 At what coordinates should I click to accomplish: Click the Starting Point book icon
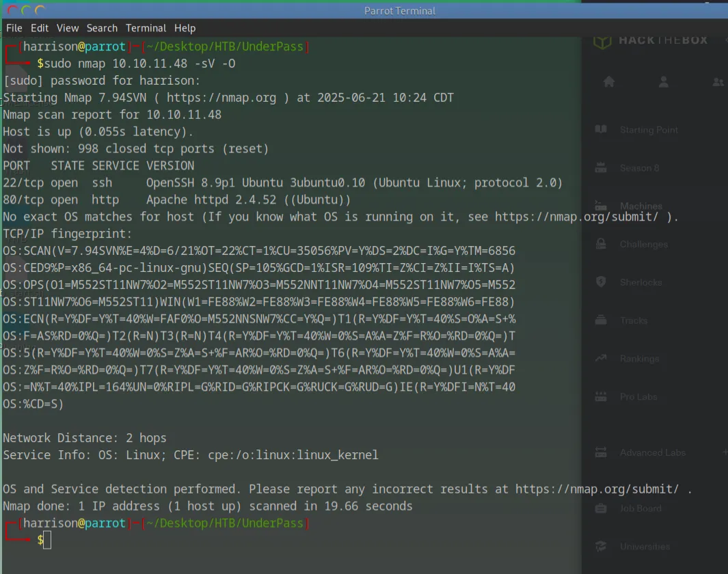click(601, 130)
